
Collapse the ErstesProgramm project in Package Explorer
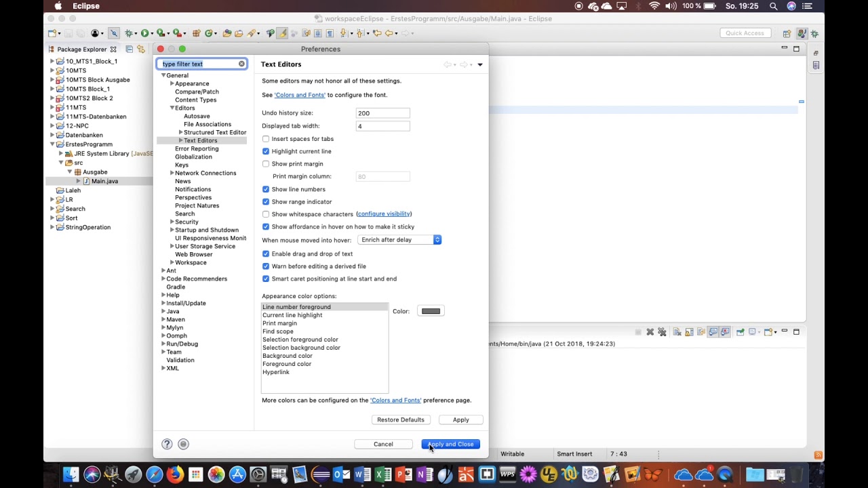click(52, 144)
